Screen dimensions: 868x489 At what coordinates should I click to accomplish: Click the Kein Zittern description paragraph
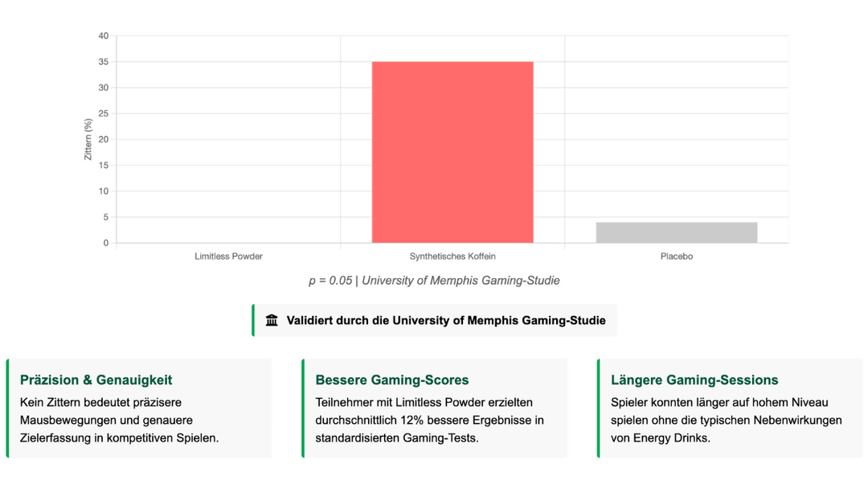point(119,420)
